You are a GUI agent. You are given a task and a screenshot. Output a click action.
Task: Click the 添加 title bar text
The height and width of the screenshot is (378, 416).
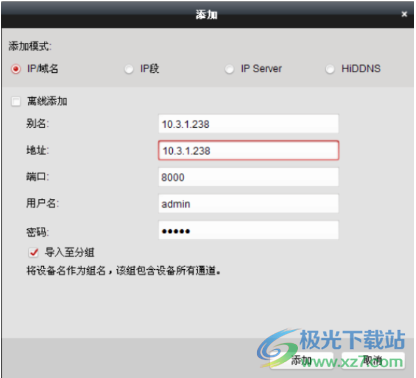207,15
